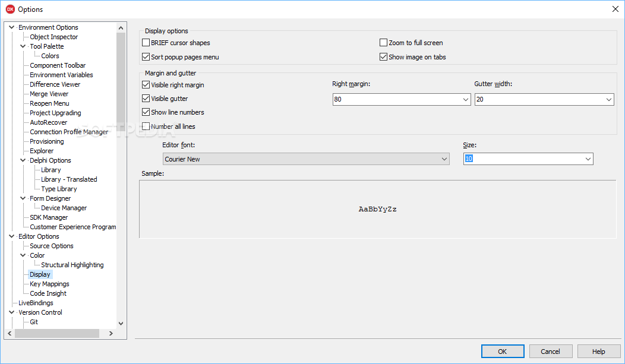
Task: Select Customer Experience Program item
Action: (73, 227)
